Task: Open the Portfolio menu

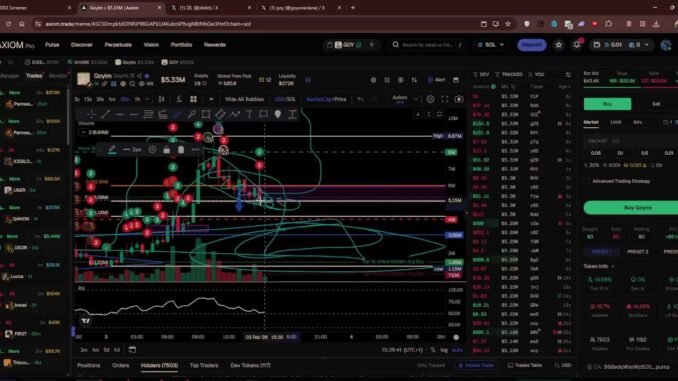Action: tap(181, 45)
